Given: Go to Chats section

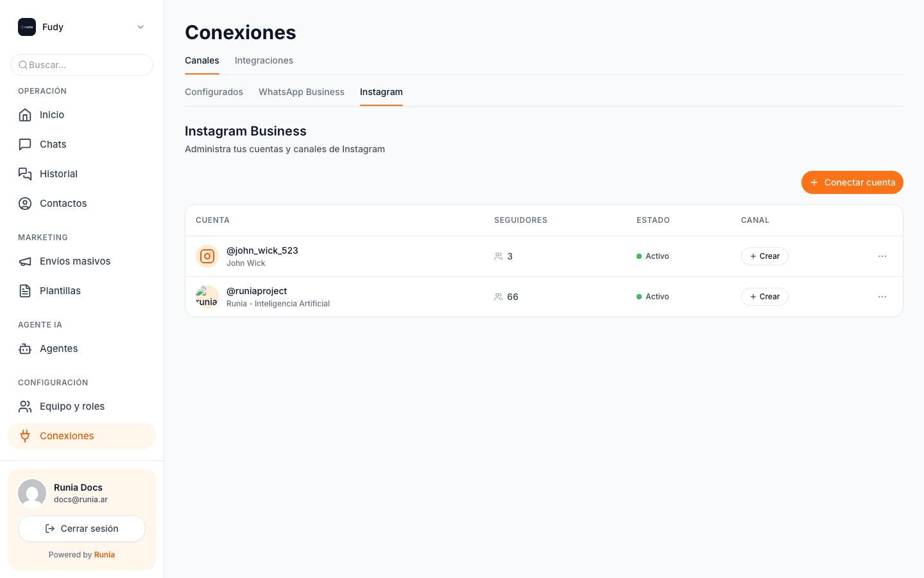Looking at the screenshot, I should [81, 144].
